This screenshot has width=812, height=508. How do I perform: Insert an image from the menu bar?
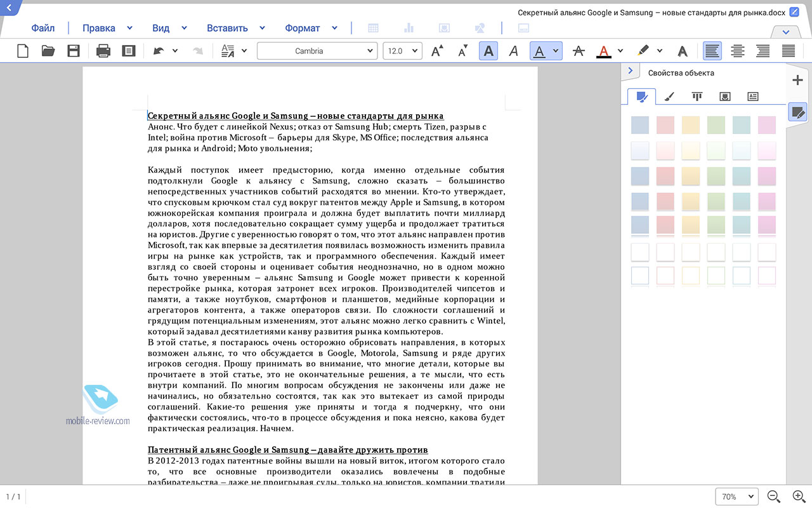445,28
